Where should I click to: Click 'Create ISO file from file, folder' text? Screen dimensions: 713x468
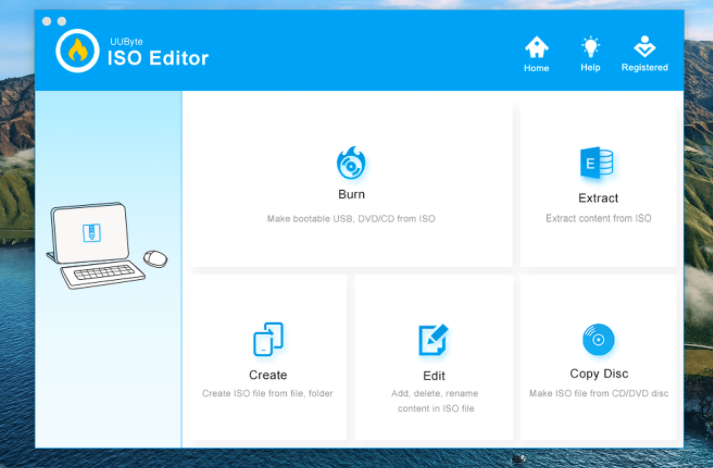[x=267, y=393]
